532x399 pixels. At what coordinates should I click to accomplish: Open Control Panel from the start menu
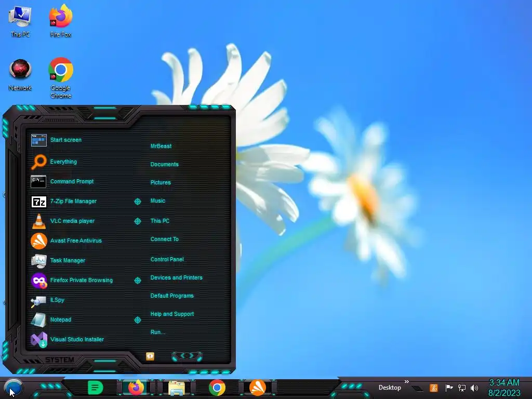pos(167,260)
